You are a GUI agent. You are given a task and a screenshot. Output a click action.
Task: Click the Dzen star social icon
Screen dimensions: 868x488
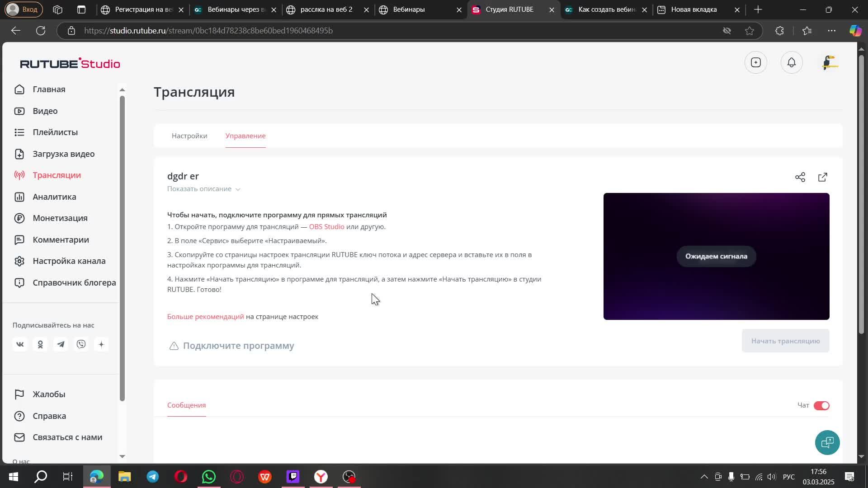click(101, 344)
